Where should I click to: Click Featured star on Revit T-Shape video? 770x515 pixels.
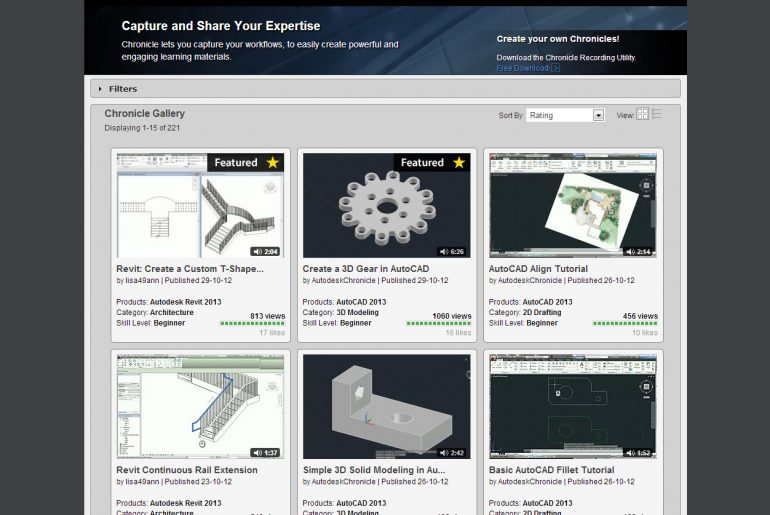coord(272,163)
